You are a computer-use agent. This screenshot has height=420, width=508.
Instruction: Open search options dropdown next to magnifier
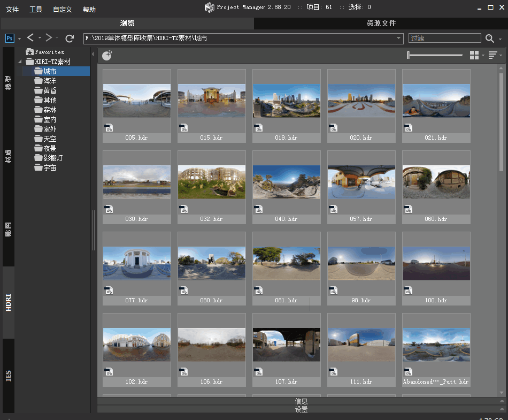coord(500,39)
